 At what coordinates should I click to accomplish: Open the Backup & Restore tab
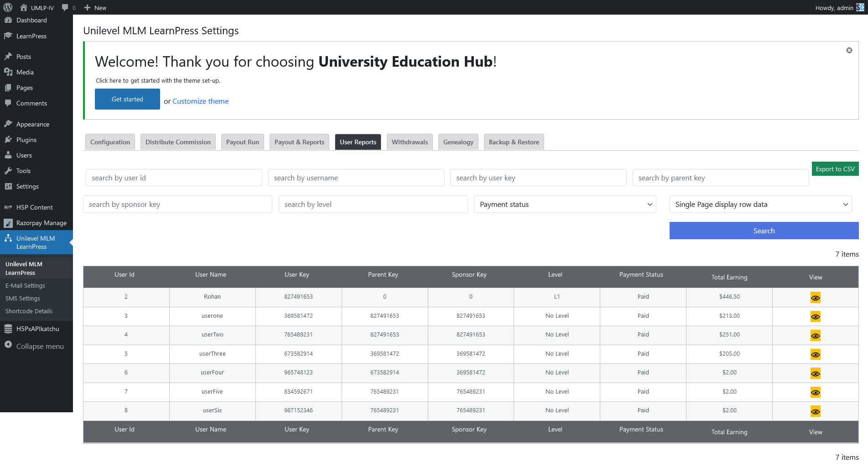point(514,142)
